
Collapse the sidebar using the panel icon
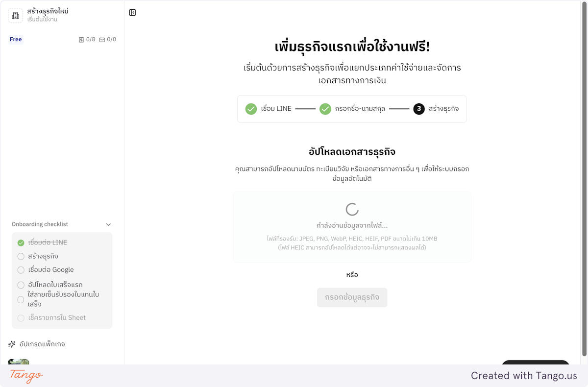pyautogui.click(x=132, y=12)
